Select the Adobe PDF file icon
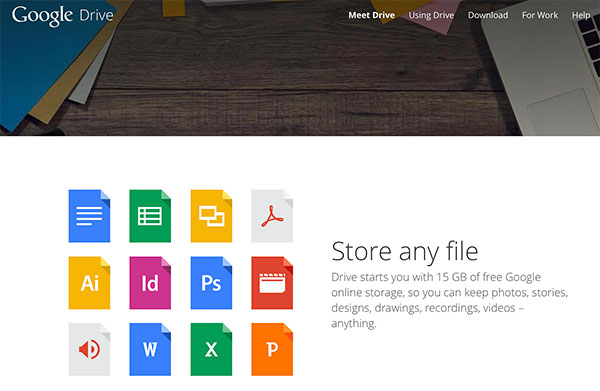600x391 pixels. (x=272, y=216)
